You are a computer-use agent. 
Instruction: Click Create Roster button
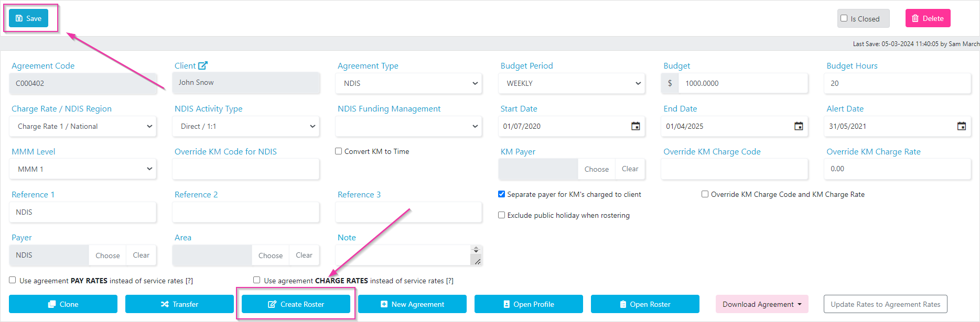tap(296, 304)
